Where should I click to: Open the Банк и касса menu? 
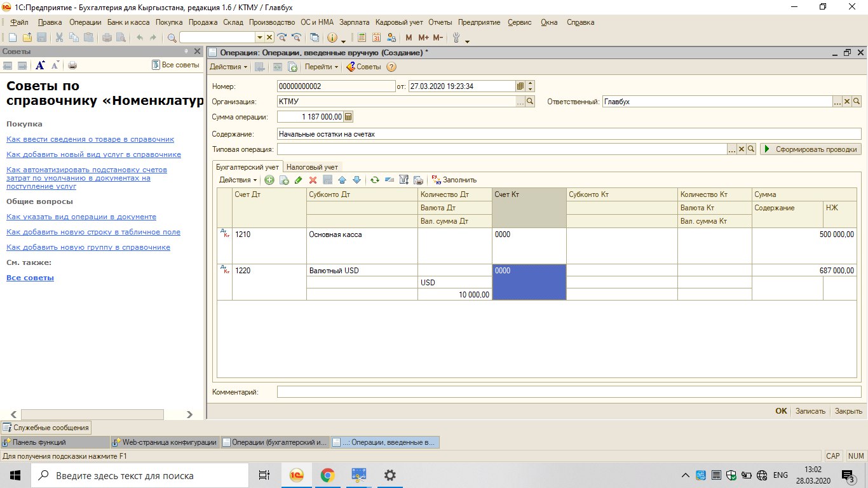(128, 22)
